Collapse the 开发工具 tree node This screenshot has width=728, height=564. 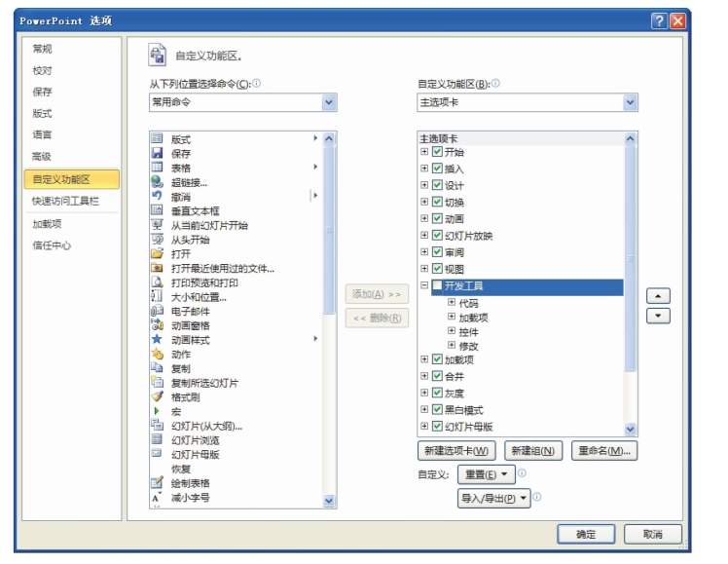424,285
